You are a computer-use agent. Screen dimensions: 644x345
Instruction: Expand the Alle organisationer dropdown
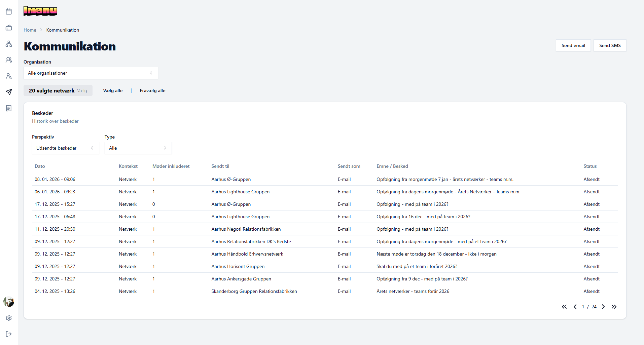pos(91,73)
